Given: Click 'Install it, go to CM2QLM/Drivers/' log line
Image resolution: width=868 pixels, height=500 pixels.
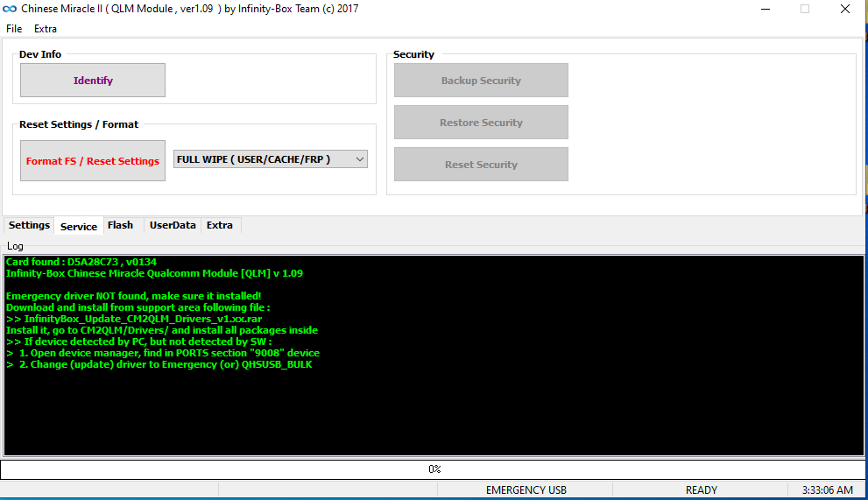Looking at the screenshot, I should (162, 331).
